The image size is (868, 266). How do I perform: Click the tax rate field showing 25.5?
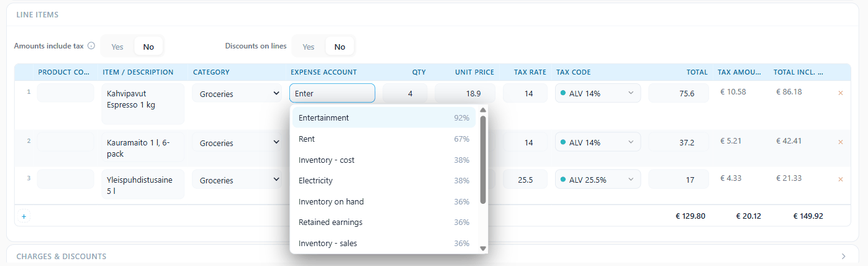525,180
